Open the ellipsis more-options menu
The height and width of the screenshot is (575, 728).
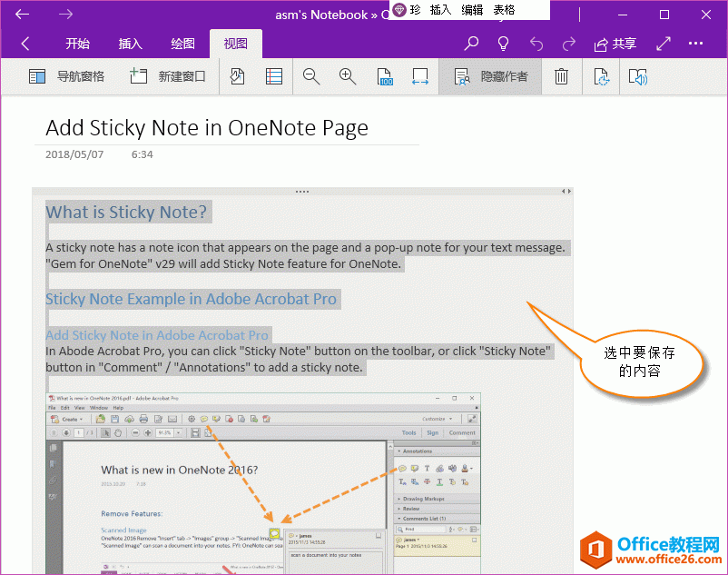coord(696,43)
